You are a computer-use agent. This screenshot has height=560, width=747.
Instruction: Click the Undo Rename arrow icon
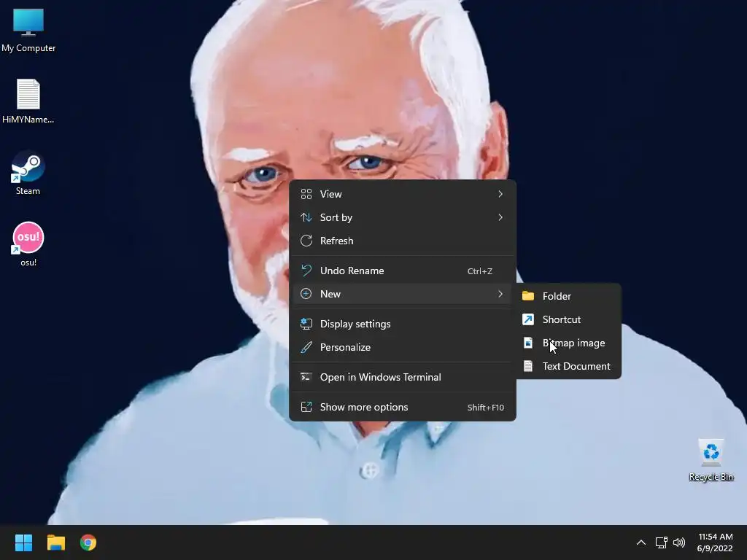[x=306, y=271]
